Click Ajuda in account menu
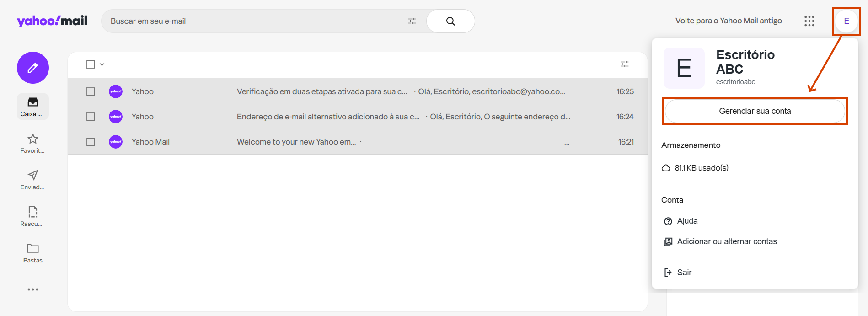This screenshot has height=316, width=868. (687, 221)
